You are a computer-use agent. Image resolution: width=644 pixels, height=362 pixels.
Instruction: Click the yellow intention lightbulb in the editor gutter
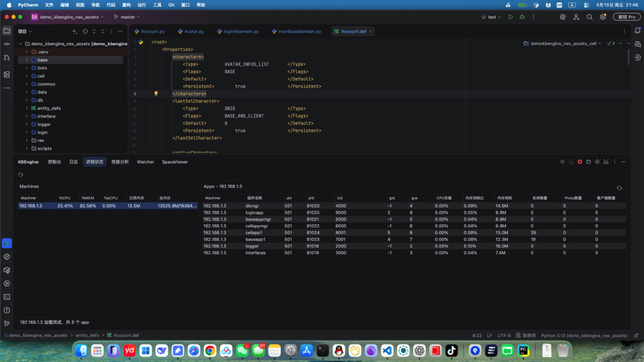point(156,94)
